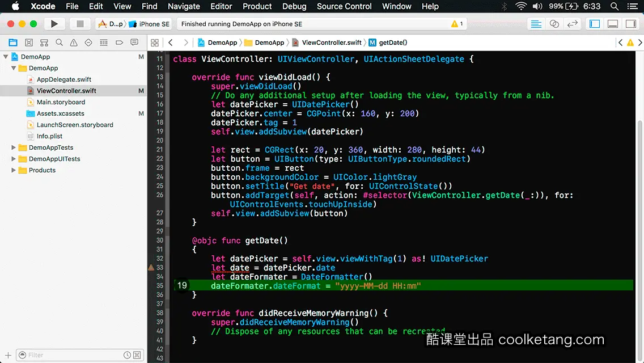Open Notification Center list icon
The height and width of the screenshot is (363, 644).
633,6
